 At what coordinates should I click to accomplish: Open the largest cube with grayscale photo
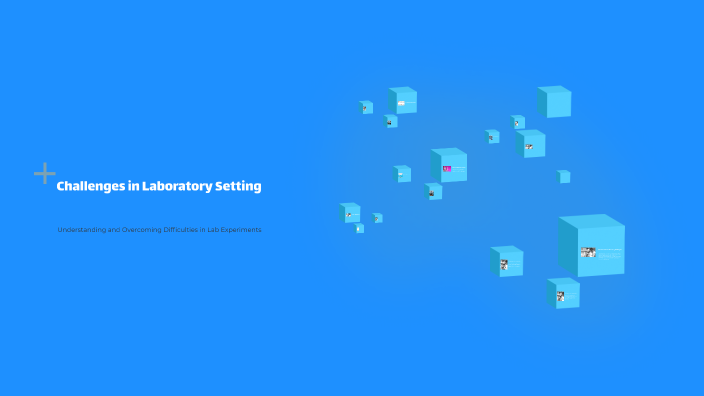tap(591, 245)
